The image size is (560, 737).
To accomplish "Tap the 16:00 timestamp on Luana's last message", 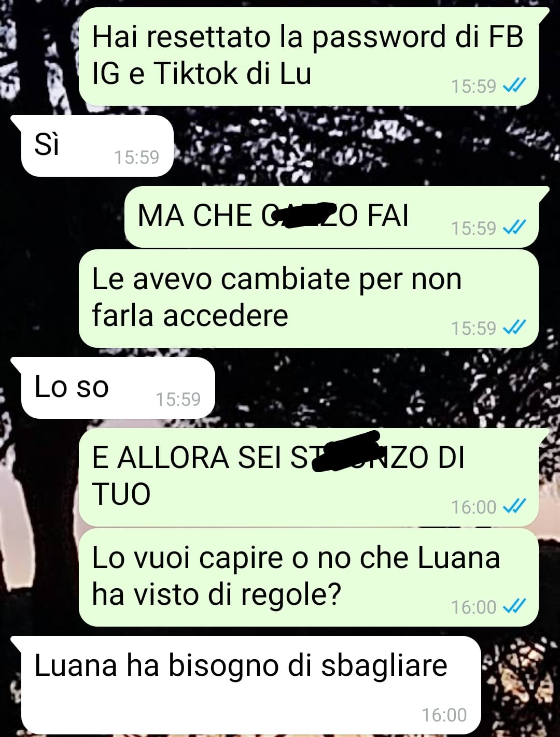I will pos(444,715).
